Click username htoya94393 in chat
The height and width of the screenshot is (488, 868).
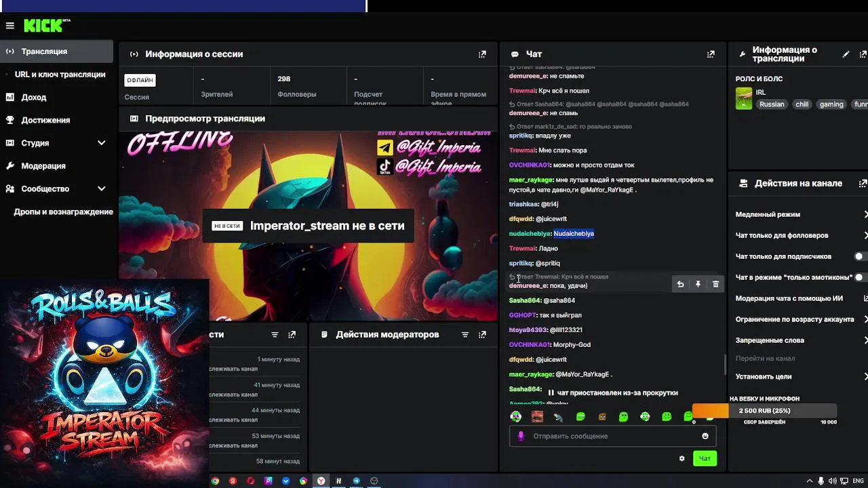tap(528, 330)
